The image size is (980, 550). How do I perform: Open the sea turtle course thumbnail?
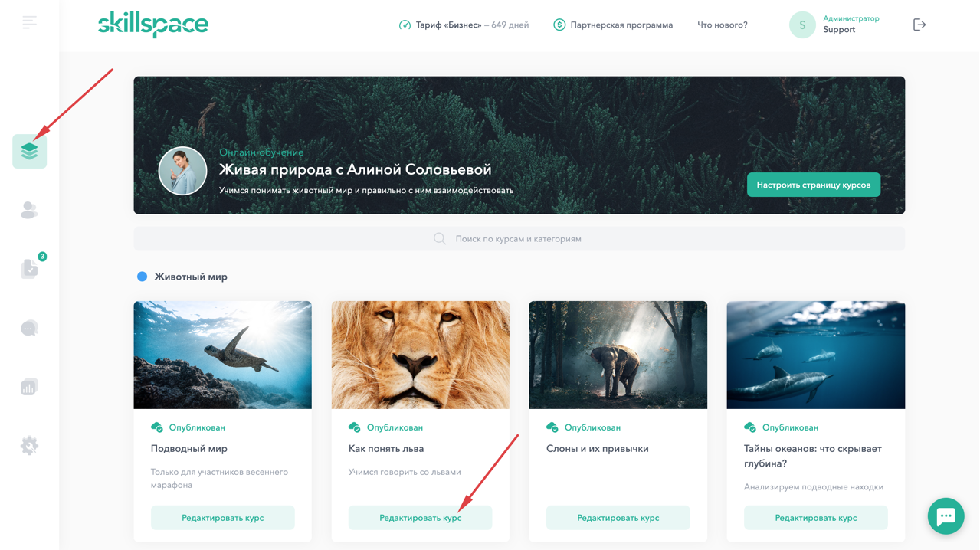pyautogui.click(x=223, y=355)
